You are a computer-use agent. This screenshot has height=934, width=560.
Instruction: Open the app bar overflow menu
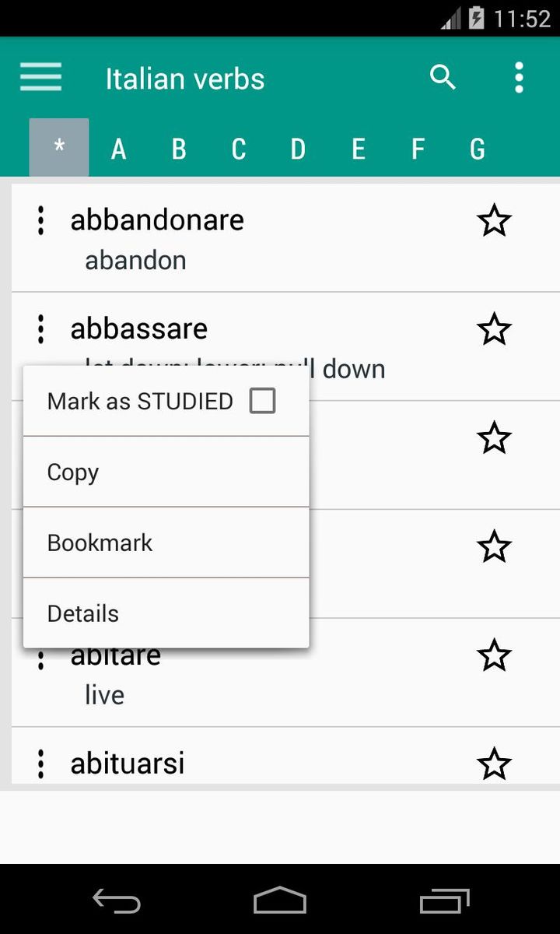point(519,78)
